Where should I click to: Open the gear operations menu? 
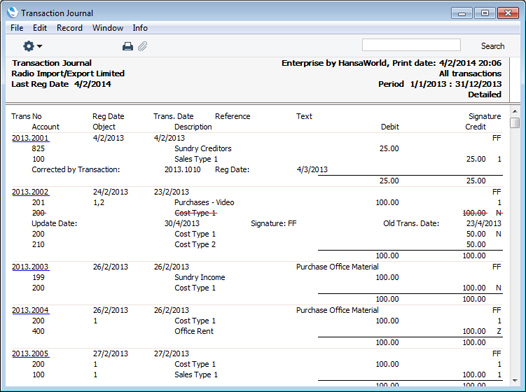pos(32,46)
